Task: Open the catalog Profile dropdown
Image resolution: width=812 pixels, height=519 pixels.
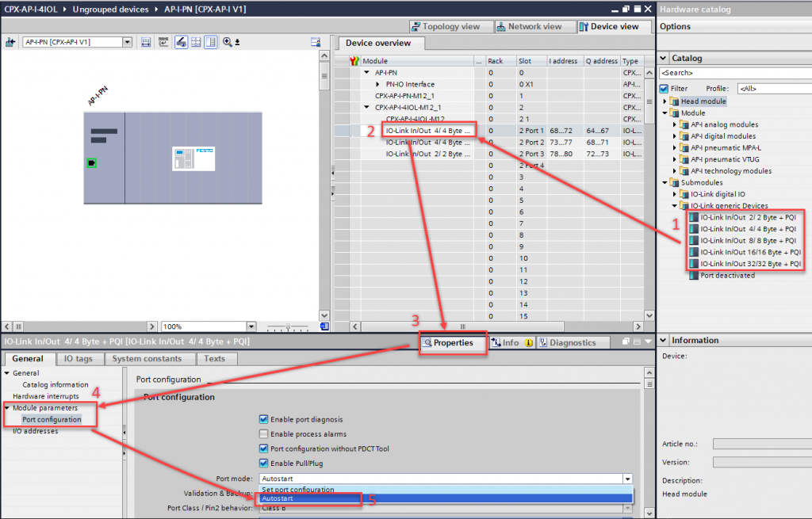Action: pos(774,89)
